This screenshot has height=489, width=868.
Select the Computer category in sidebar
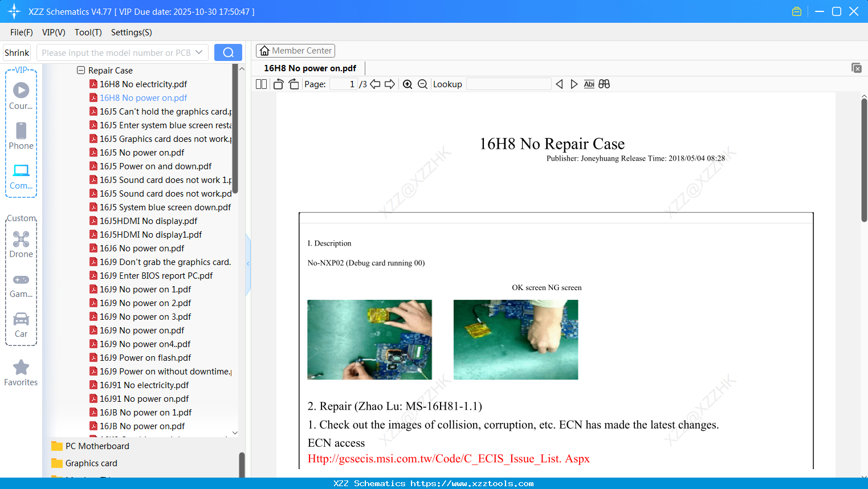[21, 176]
